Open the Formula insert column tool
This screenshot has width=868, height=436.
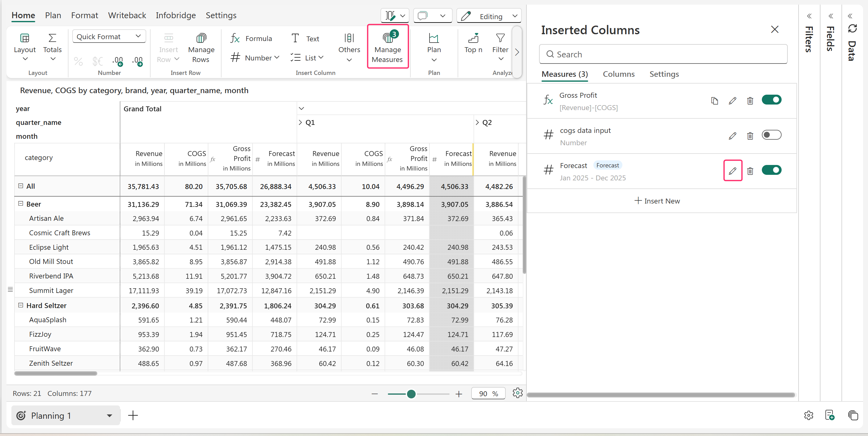coord(251,38)
